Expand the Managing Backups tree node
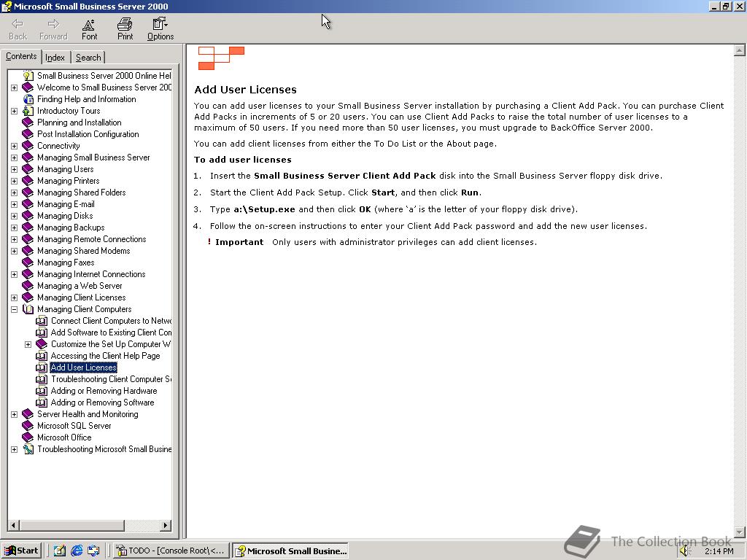 [15, 227]
